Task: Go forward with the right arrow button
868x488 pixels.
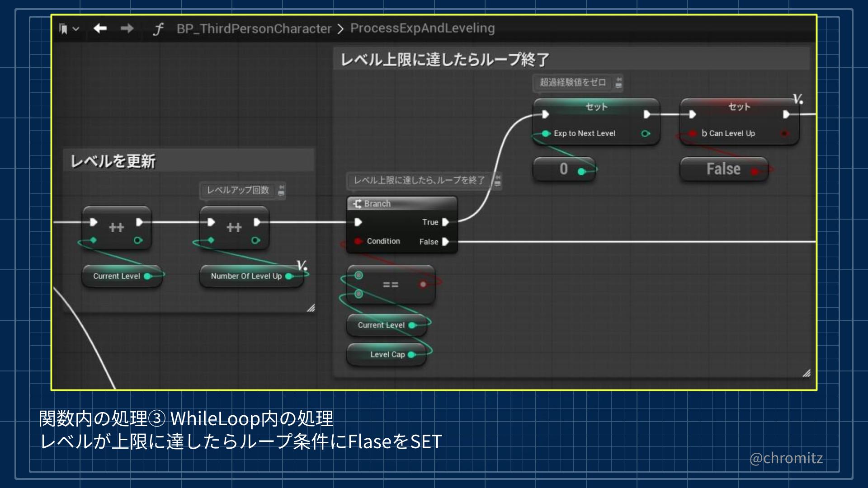Action: [127, 28]
